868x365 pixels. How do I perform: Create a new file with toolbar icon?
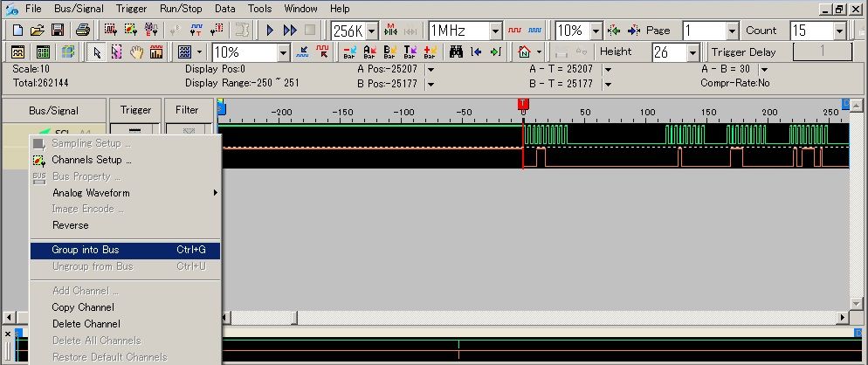17,30
